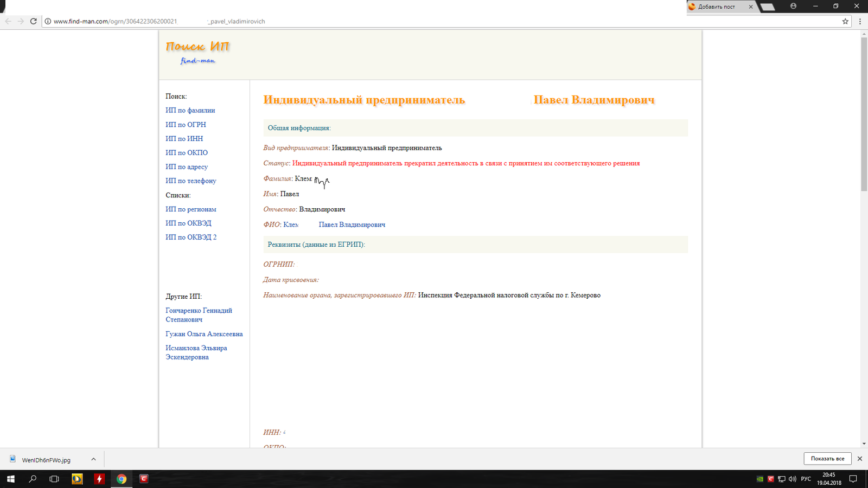Expand download item options chevron

click(x=93, y=459)
